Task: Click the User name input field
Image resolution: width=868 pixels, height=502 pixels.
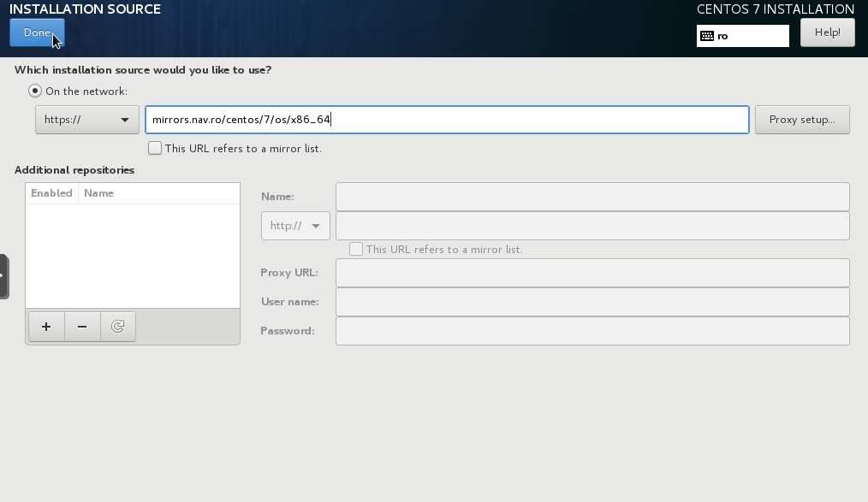Action: coord(592,302)
